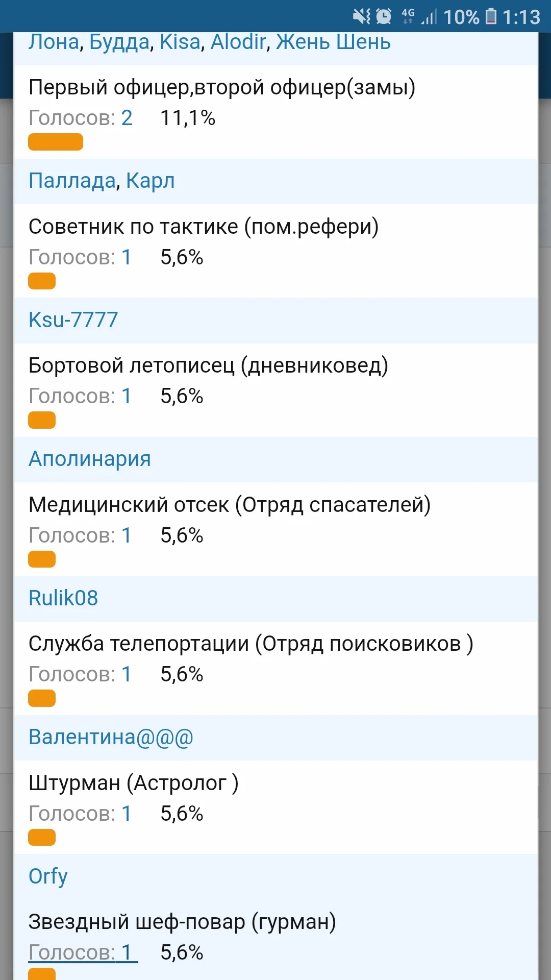Open Rulik08 profile link
Image resolution: width=551 pixels, height=980 pixels.
click(63, 598)
